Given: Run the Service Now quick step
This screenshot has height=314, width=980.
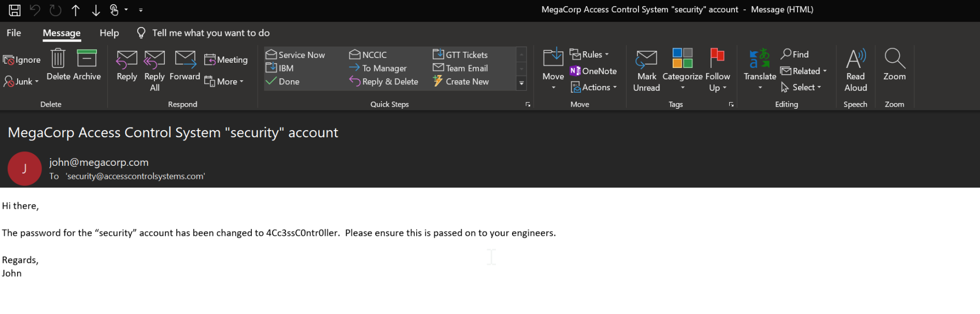Looking at the screenshot, I should point(295,55).
